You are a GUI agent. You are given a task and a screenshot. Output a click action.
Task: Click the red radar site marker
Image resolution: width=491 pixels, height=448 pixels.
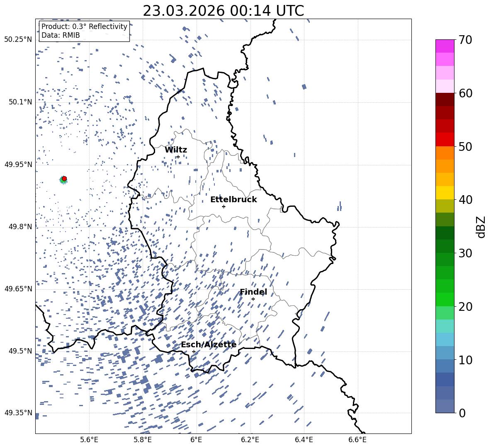[x=64, y=179]
